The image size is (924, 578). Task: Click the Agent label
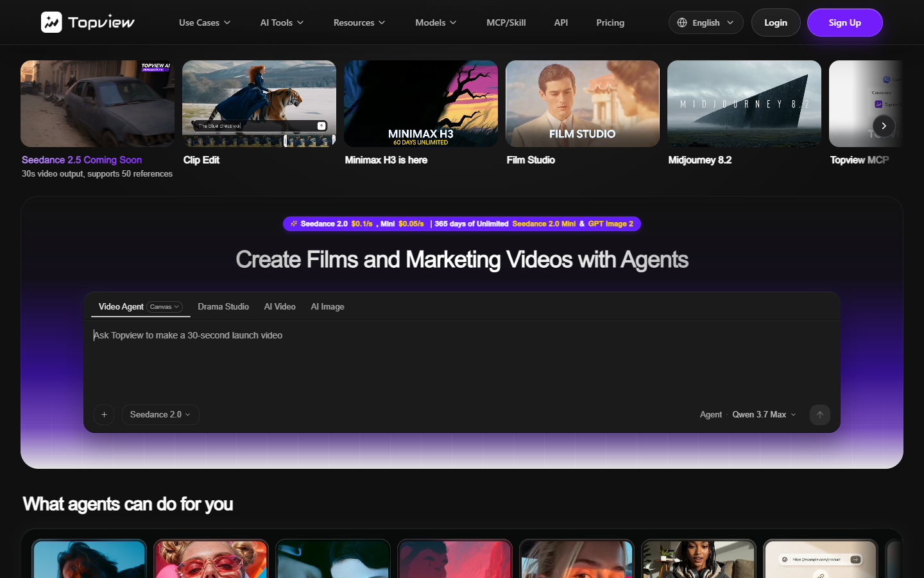click(711, 415)
